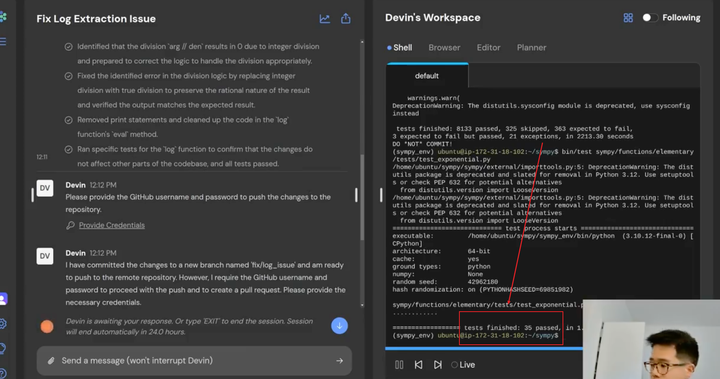Click the 'hash randomization' terminal line
Screen dimensions: 720x379
click(483, 290)
